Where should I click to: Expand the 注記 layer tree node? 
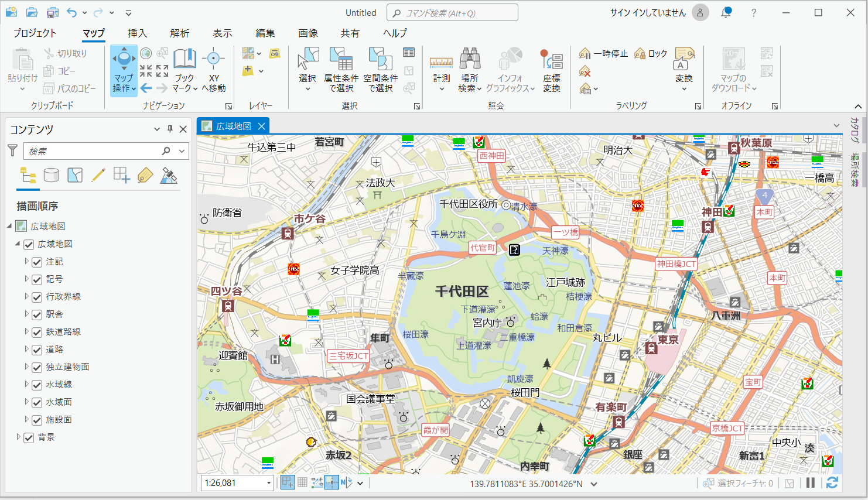pos(26,262)
